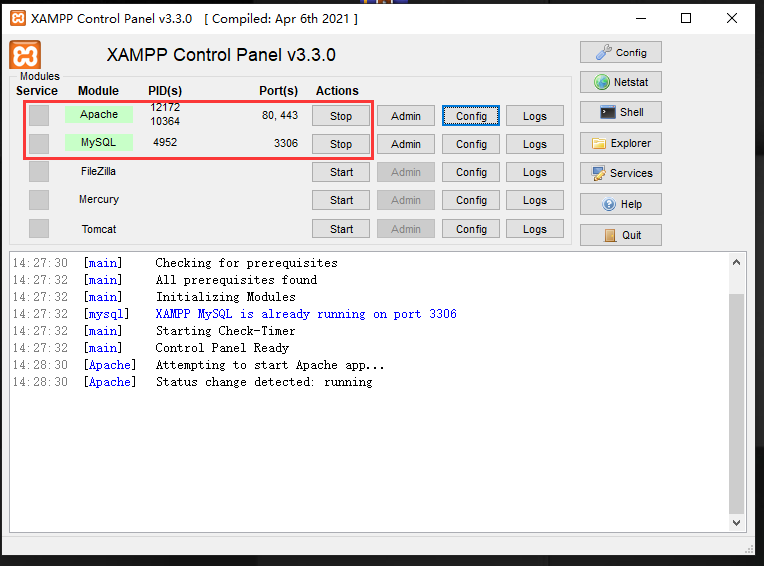The width and height of the screenshot is (764, 566).
Task: Open Explorer via the folder icon
Action: tap(620, 143)
